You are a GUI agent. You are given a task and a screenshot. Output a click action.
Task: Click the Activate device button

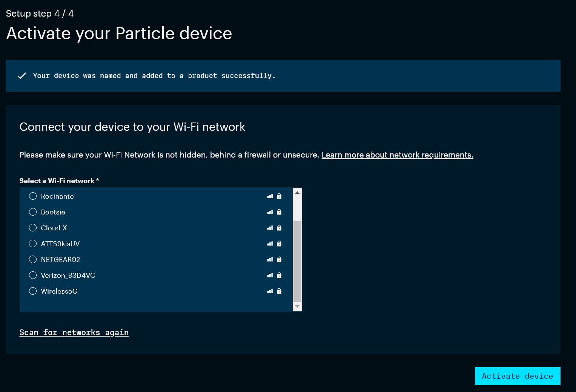pos(518,376)
